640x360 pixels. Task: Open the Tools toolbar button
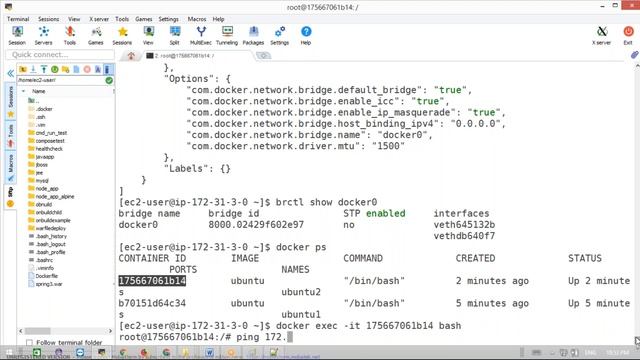pyautogui.click(x=70, y=36)
